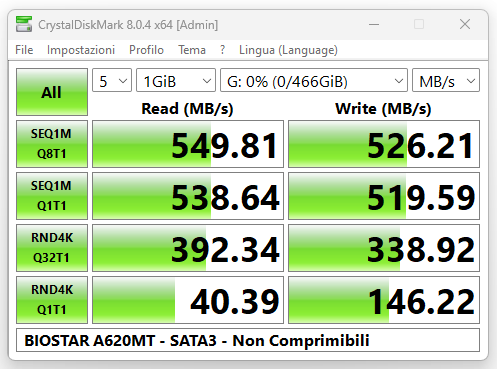Viewport: 497px width, 369px height.
Task: Open the Tema menu
Action: coord(192,50)
